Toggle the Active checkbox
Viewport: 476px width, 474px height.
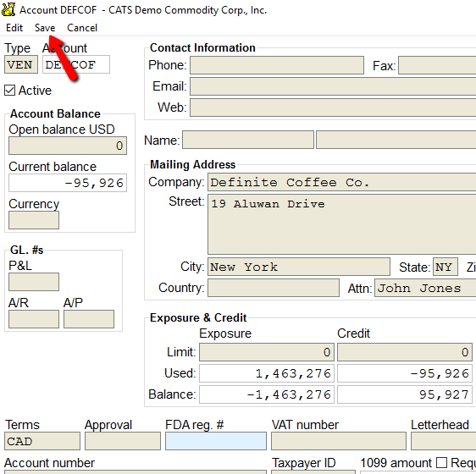(9, 91)
